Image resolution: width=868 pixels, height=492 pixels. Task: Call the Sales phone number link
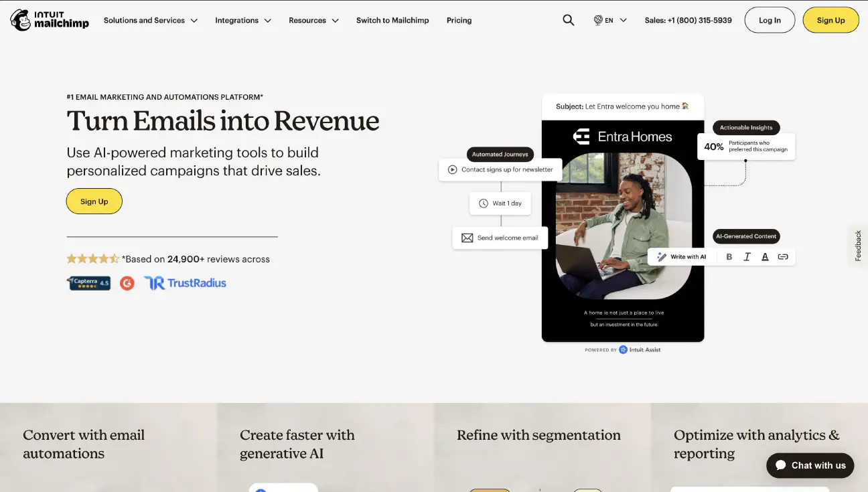(x=689, y=21)
